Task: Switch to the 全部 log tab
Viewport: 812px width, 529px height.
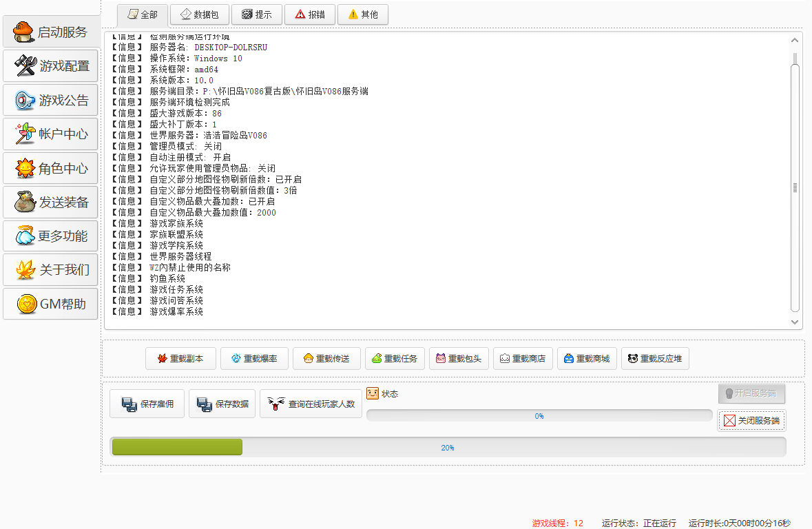Action: tap(143, 14)
